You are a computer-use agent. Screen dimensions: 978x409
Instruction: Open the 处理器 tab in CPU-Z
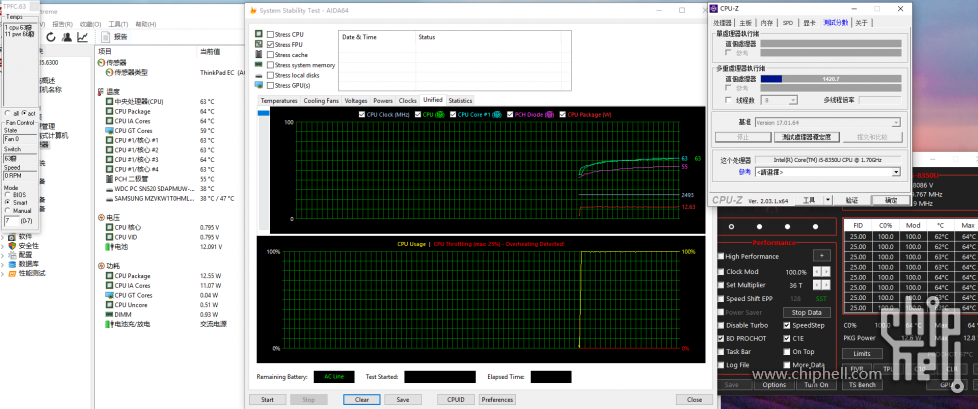(x=722, y=22)
